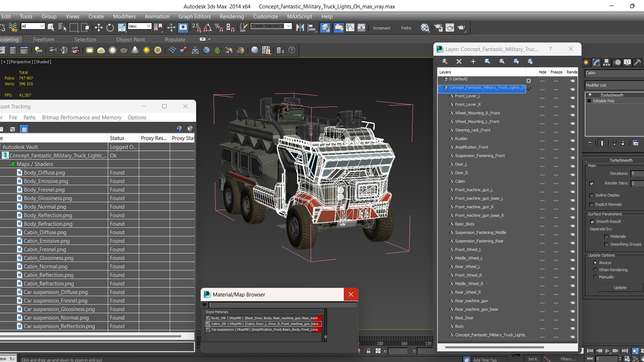The height and width of the screenshot is (362, 644).
Task: Click the Select by Name icon
Action: click(62, 28)
